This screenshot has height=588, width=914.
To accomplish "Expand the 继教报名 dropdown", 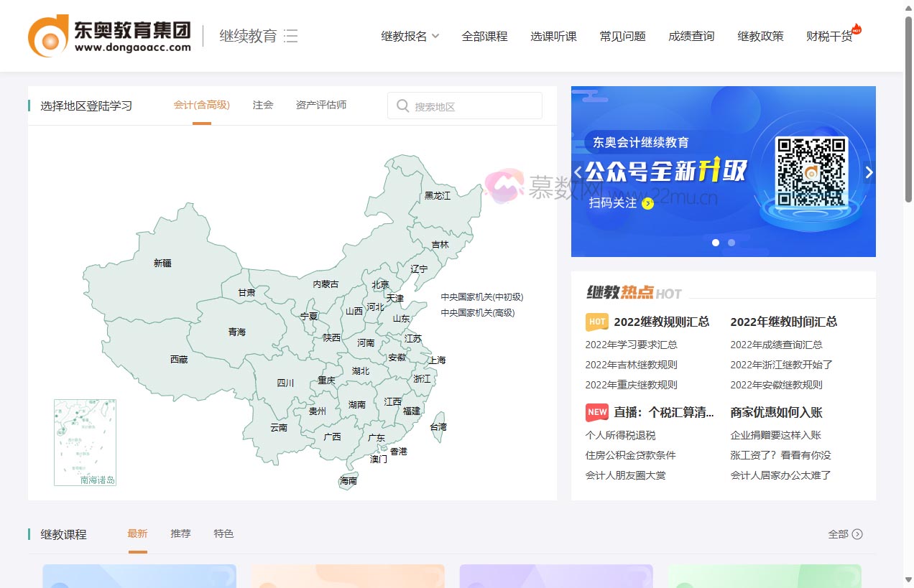I will [410, 35].
